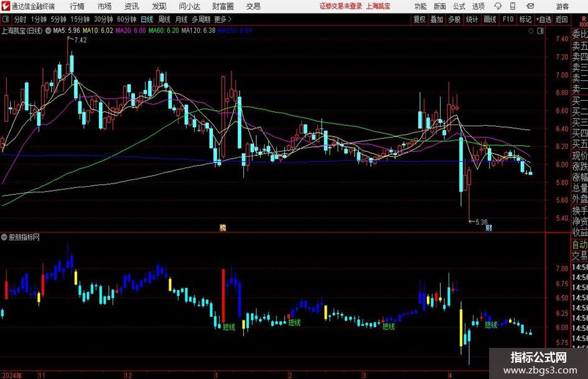
Task: Click the MA60: 6.20 indicator value
Action: [164, 30]
